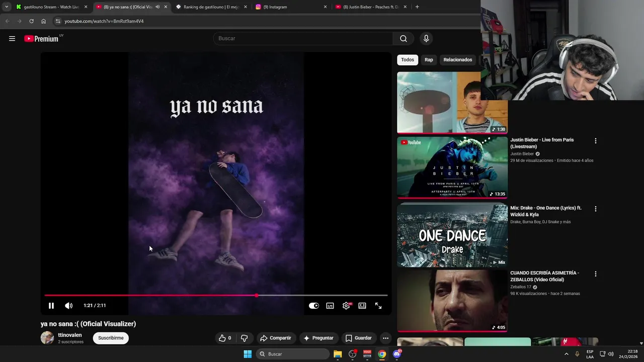
Task: Subscribe with the Suscribirme button
Action: pos(111,338)
